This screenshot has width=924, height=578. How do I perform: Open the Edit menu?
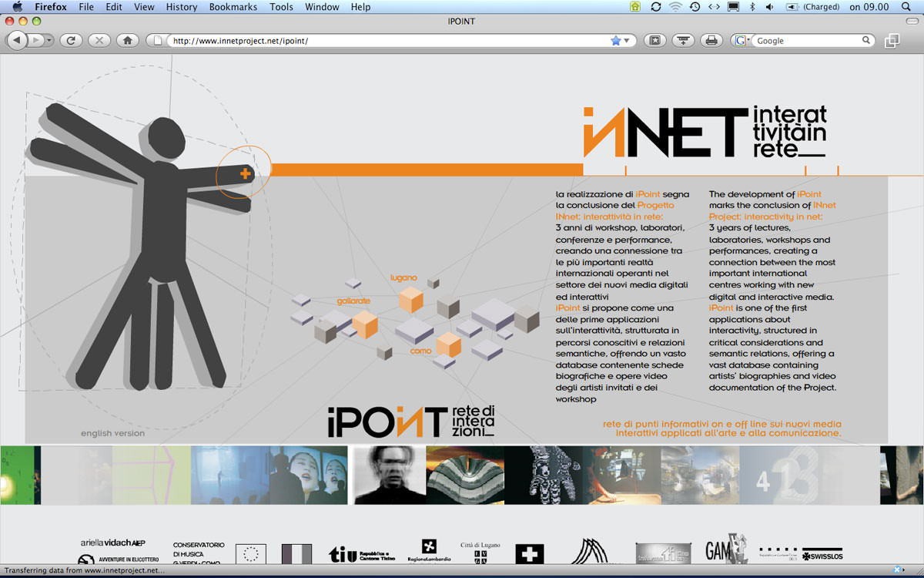point(114,7)
